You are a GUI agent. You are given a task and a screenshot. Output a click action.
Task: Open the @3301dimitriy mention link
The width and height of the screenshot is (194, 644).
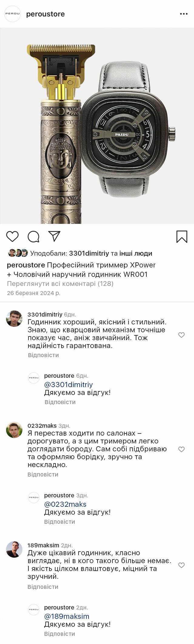coord(69,385)
